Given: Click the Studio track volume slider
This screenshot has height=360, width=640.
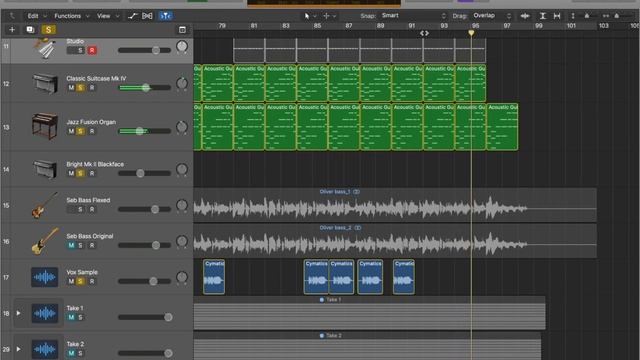Looking at the screenshot, I should (144, 50).
